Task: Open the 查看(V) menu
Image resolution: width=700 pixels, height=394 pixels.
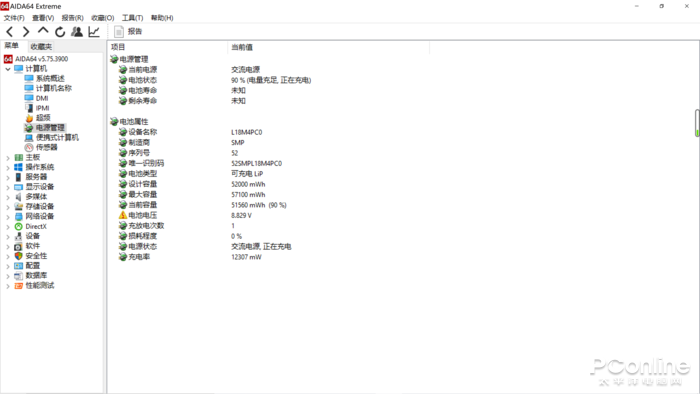Action: coord(43,18)
